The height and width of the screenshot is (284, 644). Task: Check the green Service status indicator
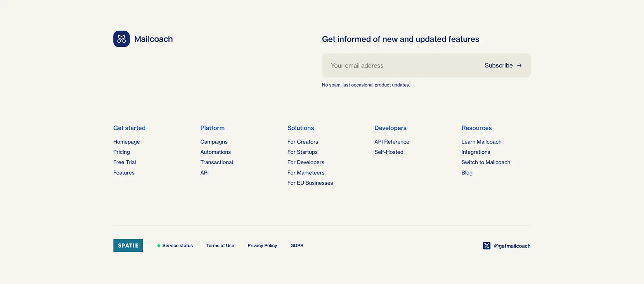pos(159,246)
